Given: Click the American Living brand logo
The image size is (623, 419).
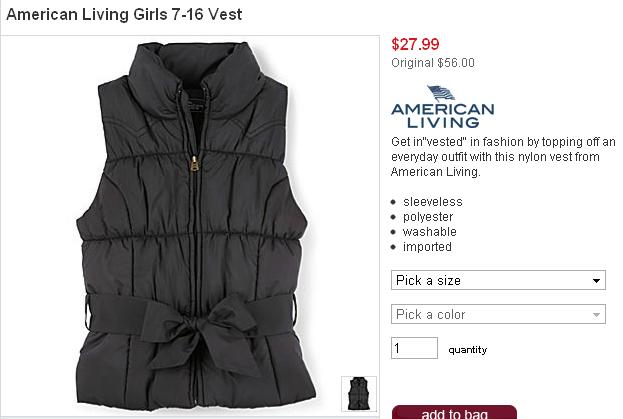Looking at the screenshot, I should click(x=443, y=107).
